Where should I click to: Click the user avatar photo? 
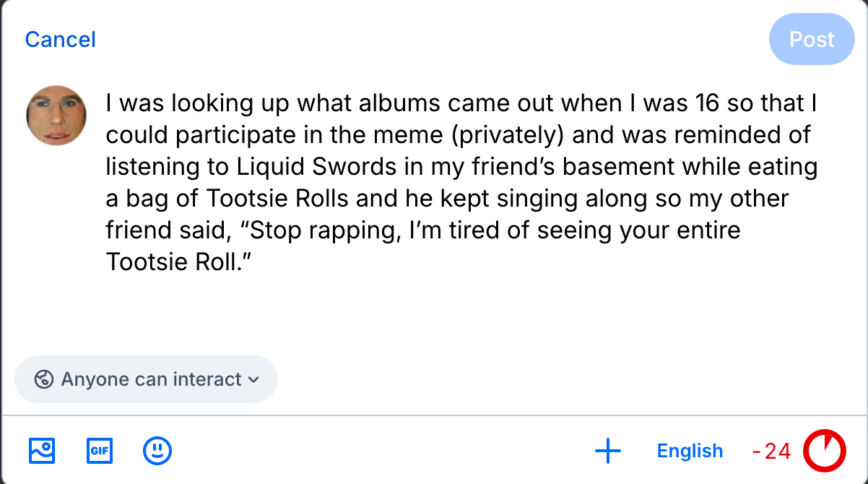[x=56, y=116]
